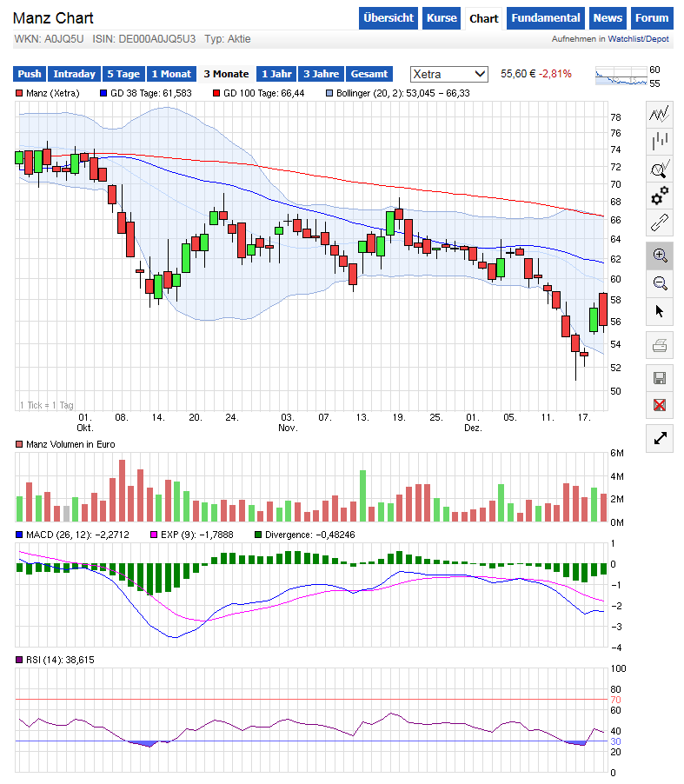Click the Push button
684x784 pixels.
coord(30,74)
